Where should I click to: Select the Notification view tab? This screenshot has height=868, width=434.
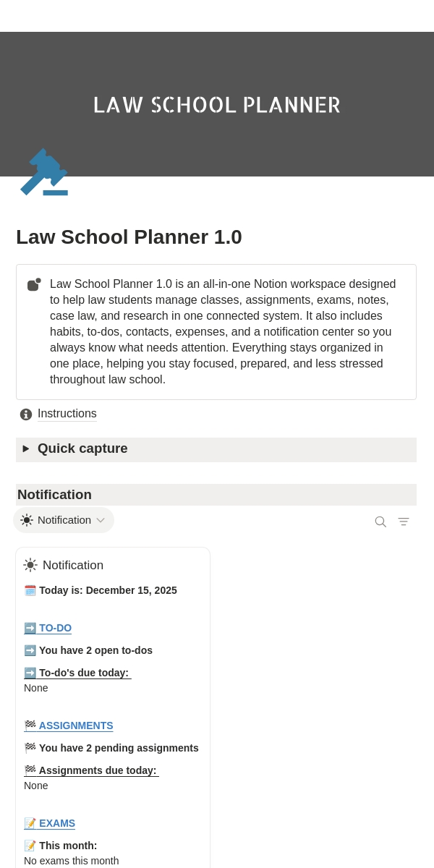(64, 520)
